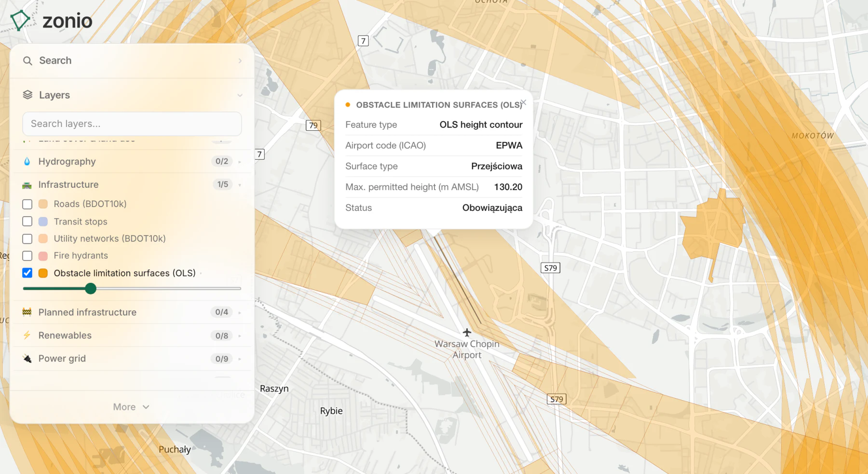Click the Power grid plug icon
Image resolution: width=868 pixels, height=474 pixels.
(x=27, y=359)
